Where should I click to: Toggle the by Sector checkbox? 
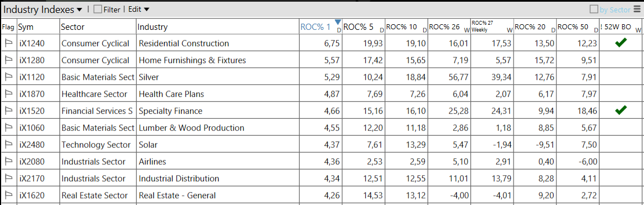point(594,9)
